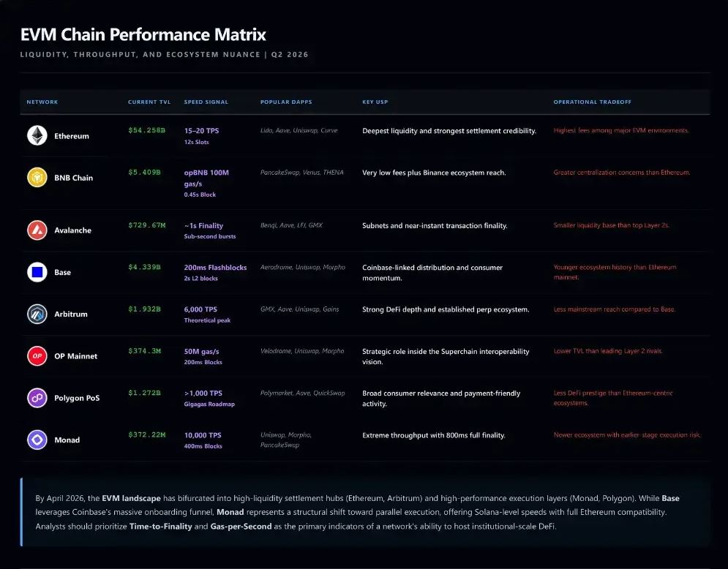Click the Arbitrum logo icon
728x569 pixels.
(37, 314)
